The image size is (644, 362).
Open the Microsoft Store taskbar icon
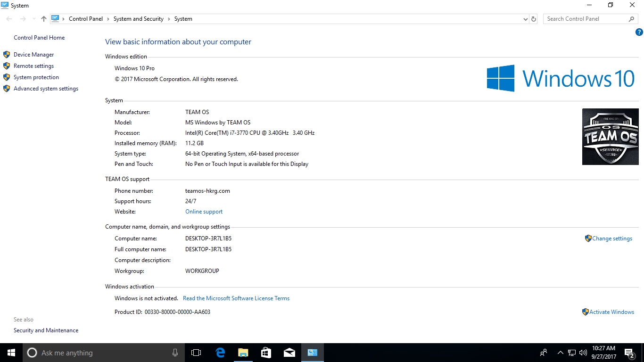(266, 353)
